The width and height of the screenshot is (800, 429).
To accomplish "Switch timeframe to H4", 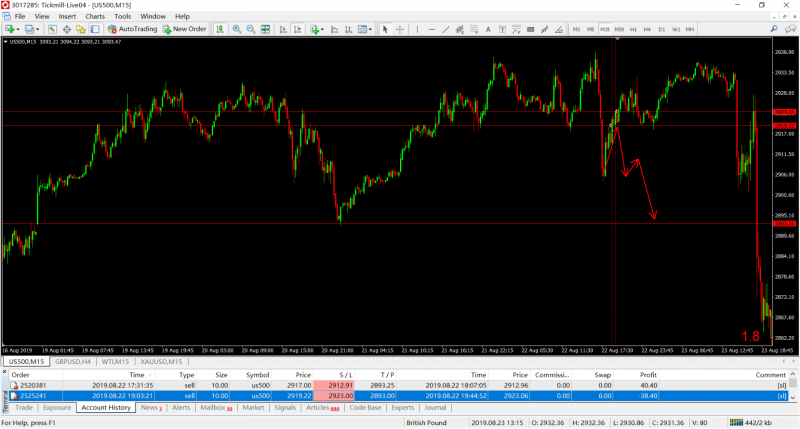I will [x=647, y=29].
